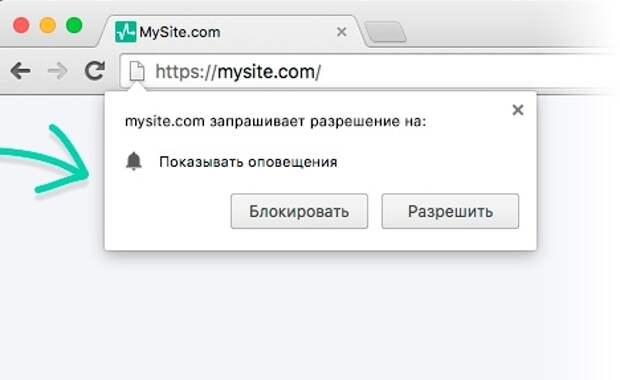Reload the page with the refresh icon

click(x=95, y=71)
